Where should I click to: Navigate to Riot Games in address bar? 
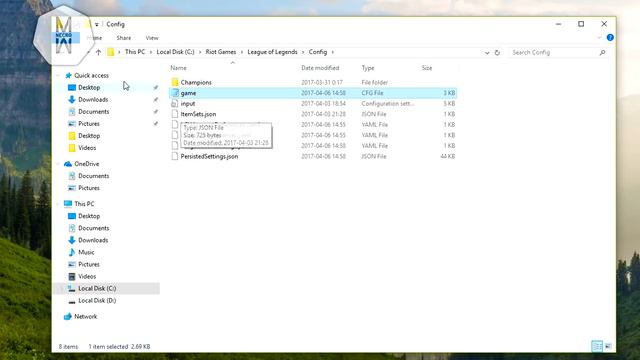(221, 52)
